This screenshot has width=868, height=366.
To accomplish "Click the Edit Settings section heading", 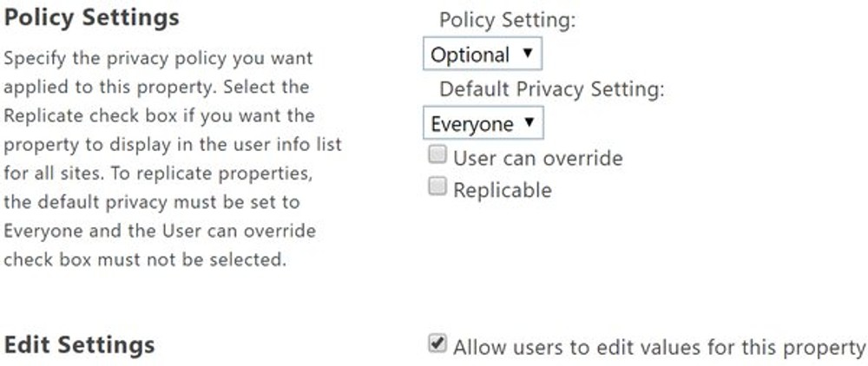I will (80, 345).
